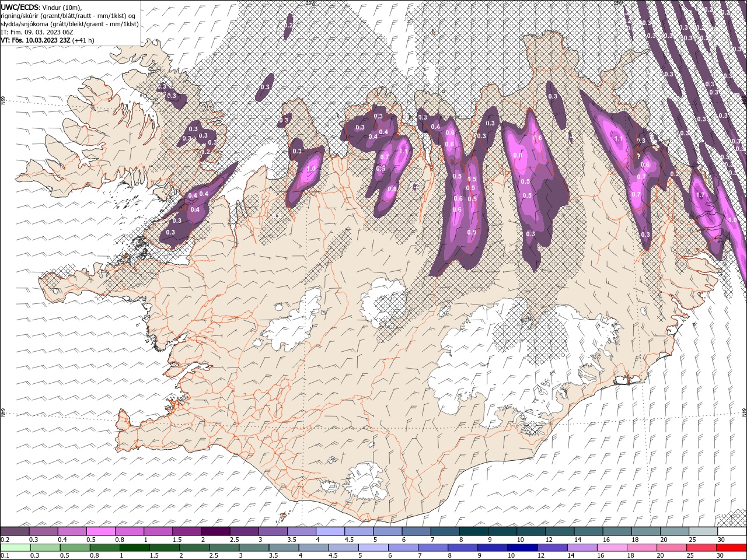
Task: Pick the pale grey 25 swatch in upper legend
Action: (x=704, y=531)
